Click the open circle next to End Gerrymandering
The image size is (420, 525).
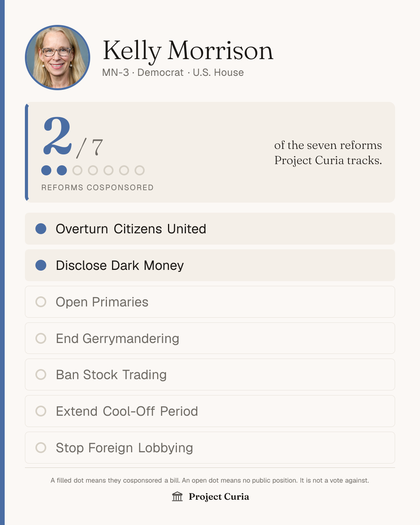41,338
